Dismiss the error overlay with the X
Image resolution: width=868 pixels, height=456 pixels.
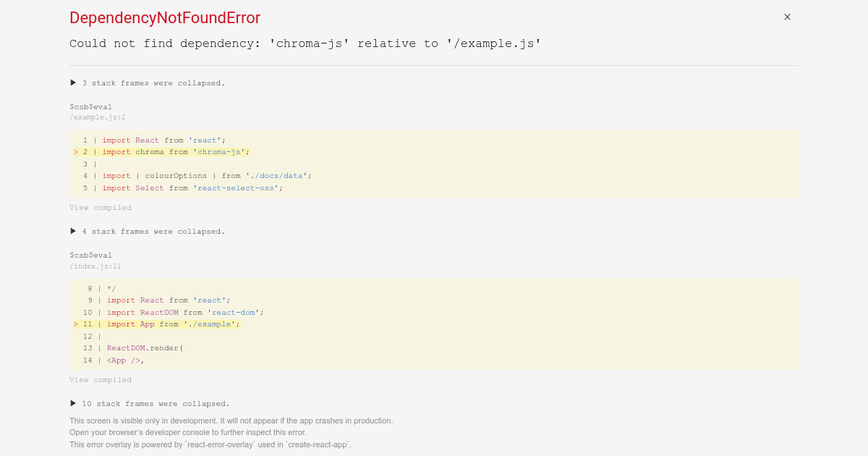point(787,17)
